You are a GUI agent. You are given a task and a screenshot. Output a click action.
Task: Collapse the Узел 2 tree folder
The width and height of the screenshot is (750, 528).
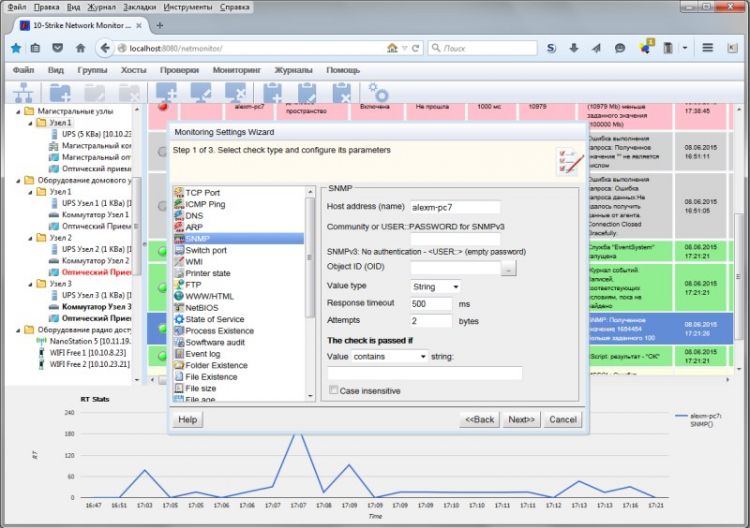click(29, 237)
